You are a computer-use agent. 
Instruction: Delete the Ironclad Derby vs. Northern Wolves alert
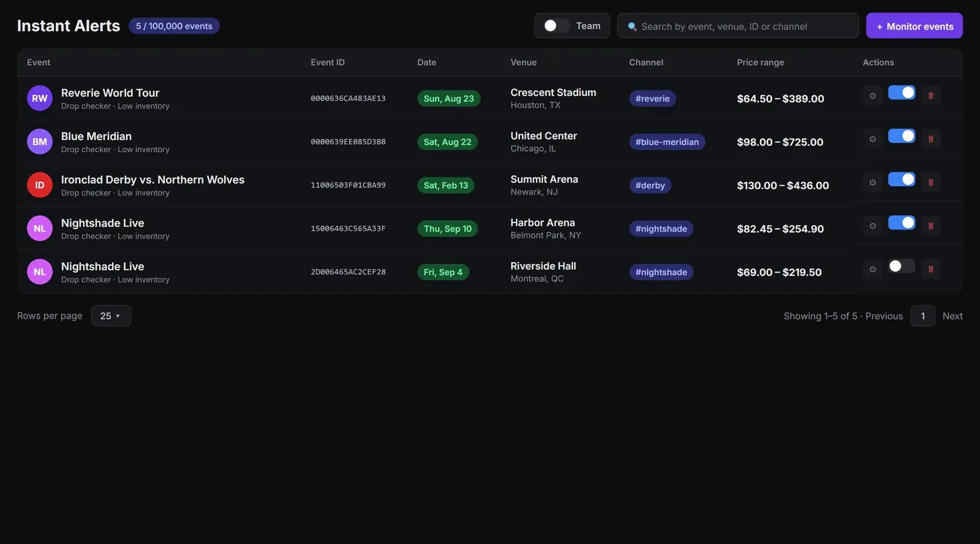(930, 182)
